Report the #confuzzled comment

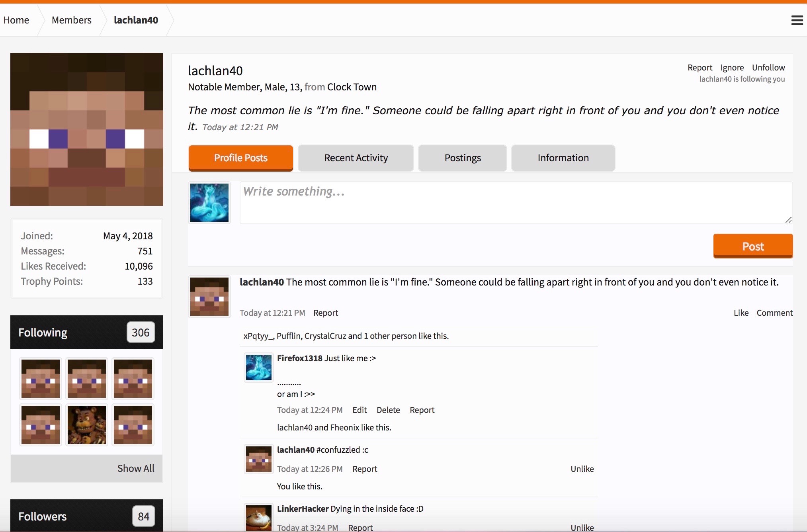365,469
